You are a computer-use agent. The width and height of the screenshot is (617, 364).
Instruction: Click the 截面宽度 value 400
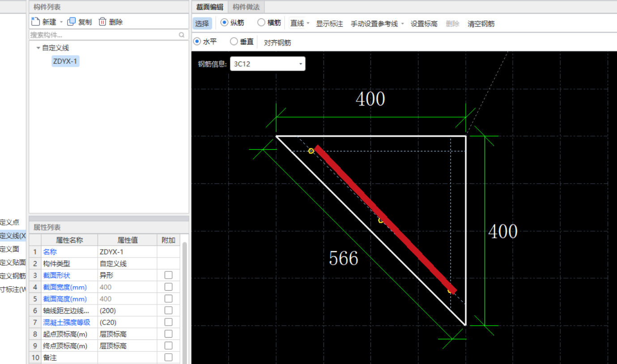coord(127,287)
